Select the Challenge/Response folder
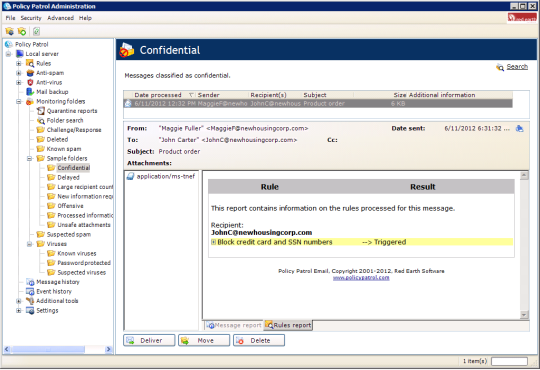The height and width of the screenshot is (370, 540). 74,130
